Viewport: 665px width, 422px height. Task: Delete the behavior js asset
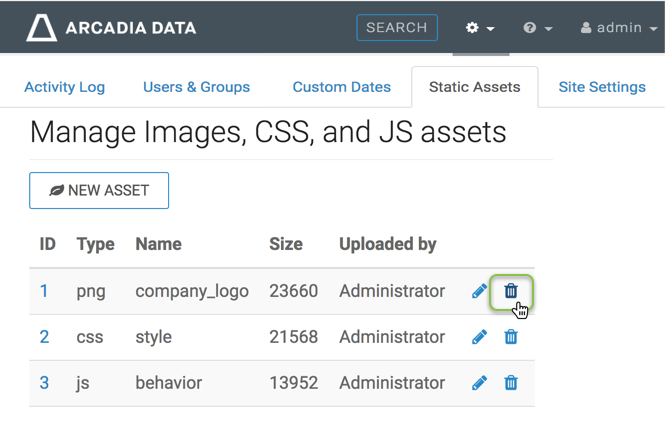511,383
